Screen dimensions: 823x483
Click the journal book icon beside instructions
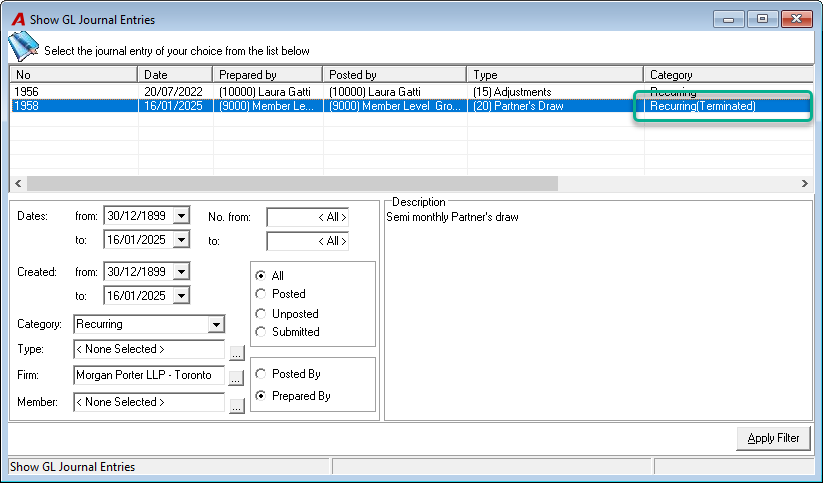point(24,46)
